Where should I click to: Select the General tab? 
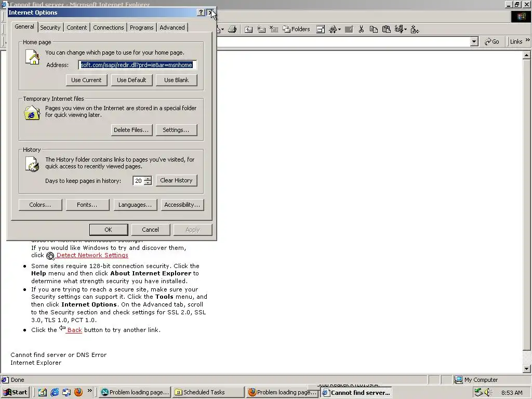(24, 27)
